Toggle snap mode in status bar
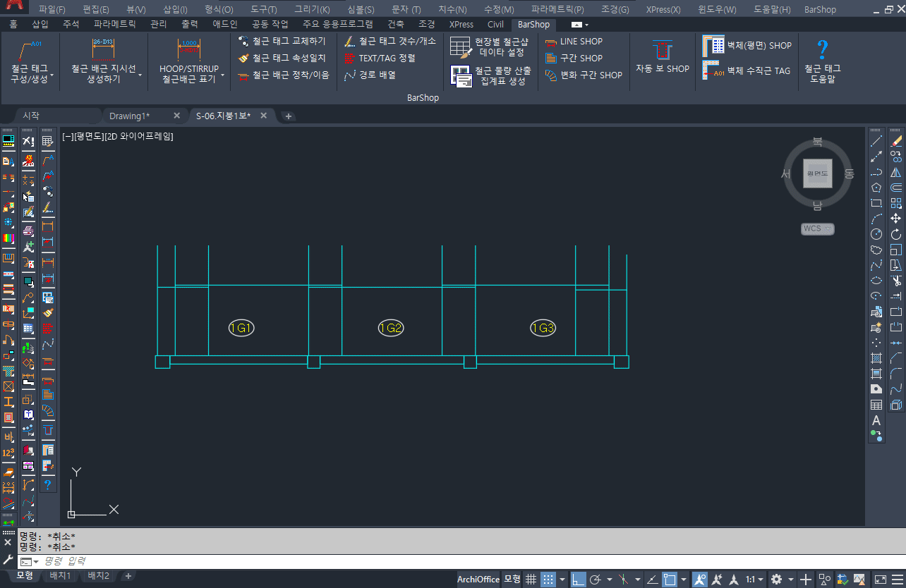 pyautogui.click(x=548, y=580)
